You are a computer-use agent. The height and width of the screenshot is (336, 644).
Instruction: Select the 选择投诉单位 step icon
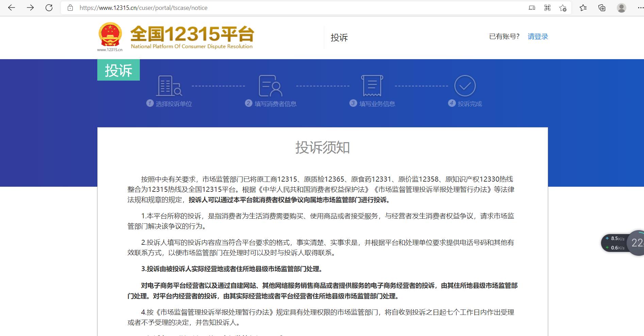(169, 86)
